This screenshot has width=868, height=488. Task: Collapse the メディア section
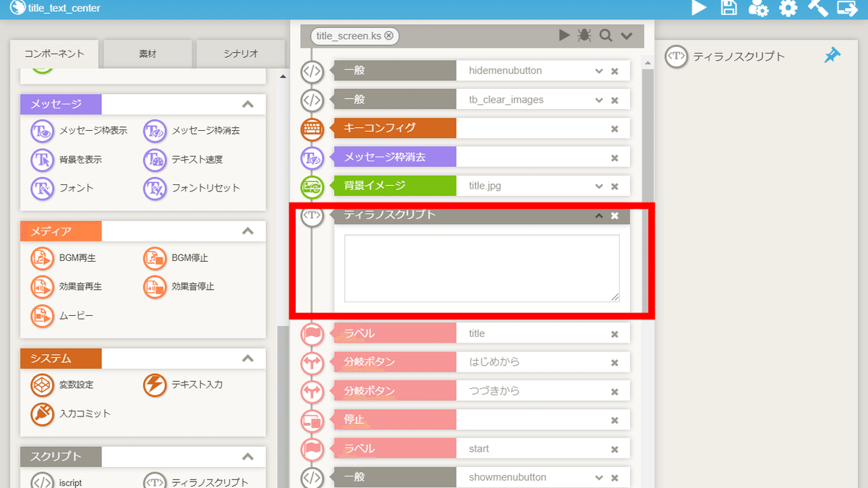(248, 231)
